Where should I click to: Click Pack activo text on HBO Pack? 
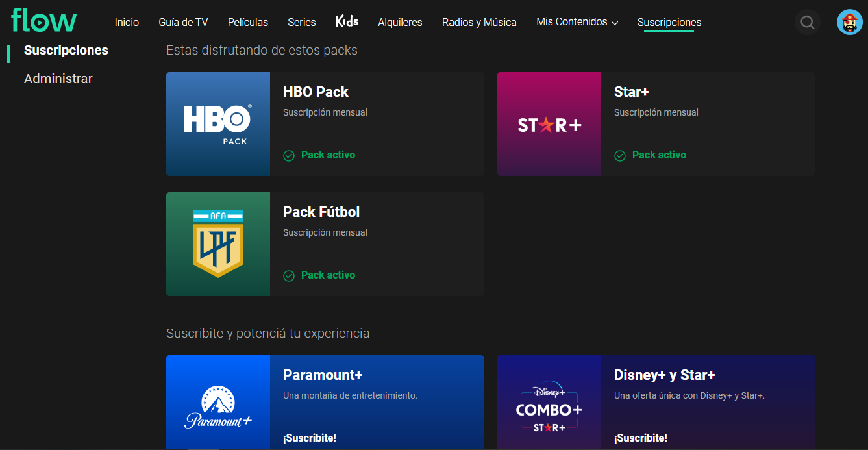(328, 155)
